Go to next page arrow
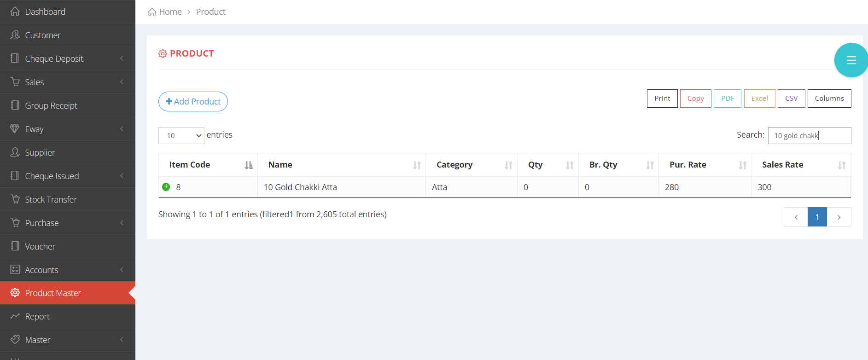 [839, 217]
